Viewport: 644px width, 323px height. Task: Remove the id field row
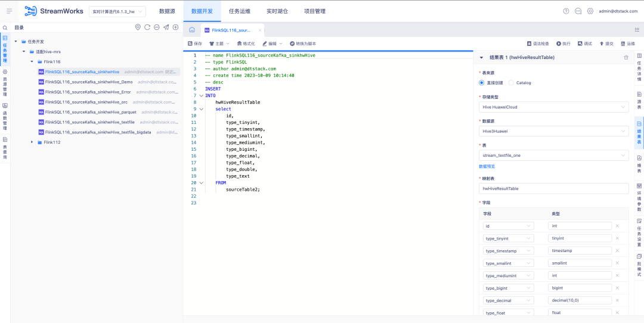click(x=617, y=226)
